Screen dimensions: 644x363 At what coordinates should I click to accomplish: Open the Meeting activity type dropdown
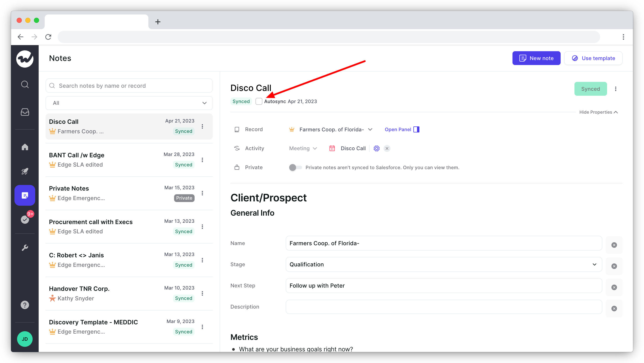tap(303, 148)
